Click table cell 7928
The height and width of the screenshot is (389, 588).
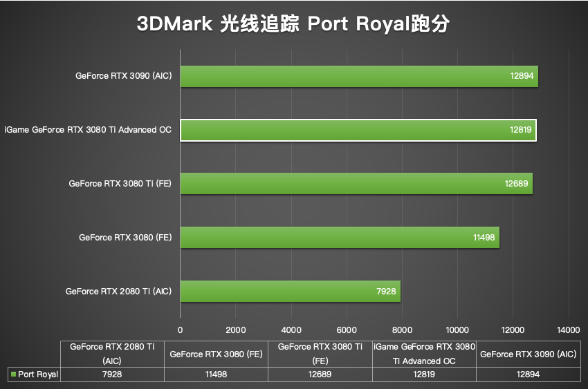112,374
